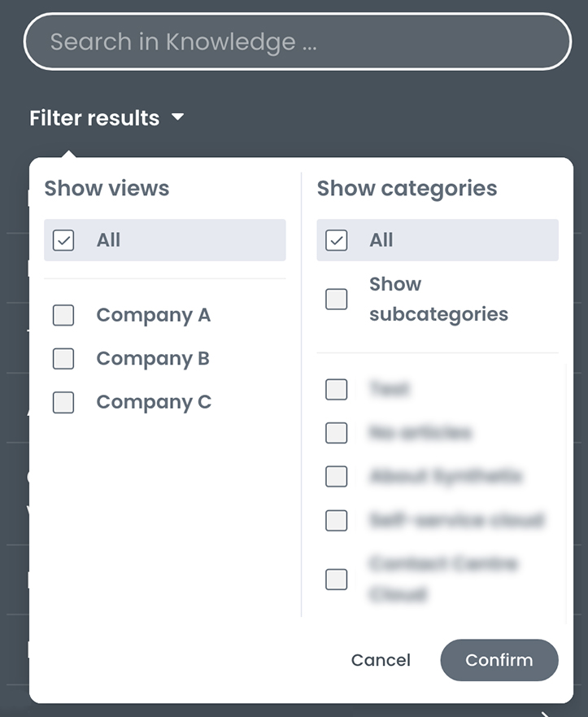Check the blurred Contact Centre Cloud checkbox
Image resolution: width=588 pixels, height=717 pixels.
(x=336, y=579)
